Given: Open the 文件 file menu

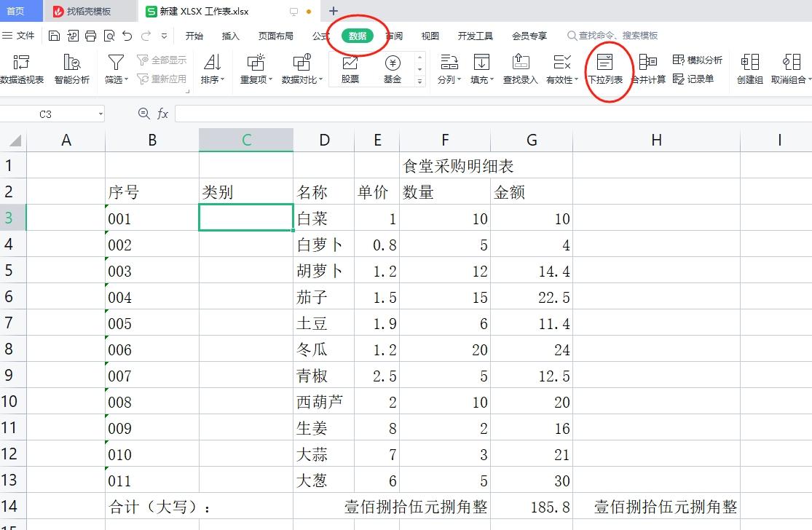Looking at the screenshot, I should coord(19,35).
